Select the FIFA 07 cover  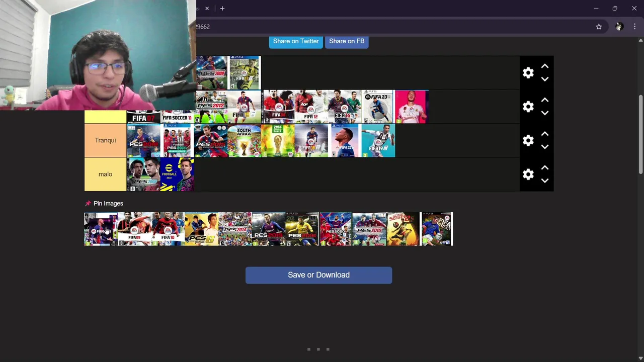coord(143,117)
